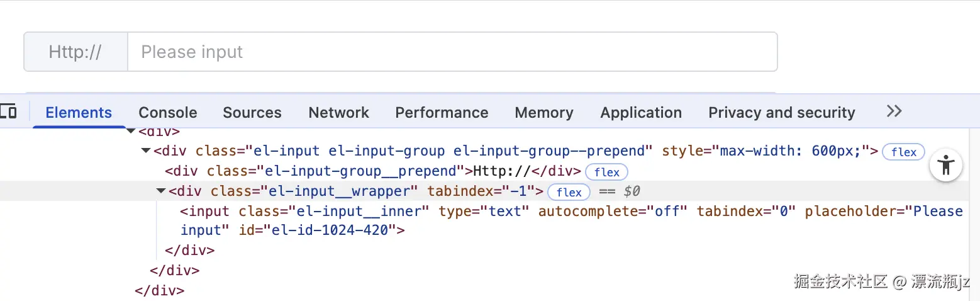This screenshot has height=301, width=980.
Task: Open the Performance tab
Action: click(442, 113)
